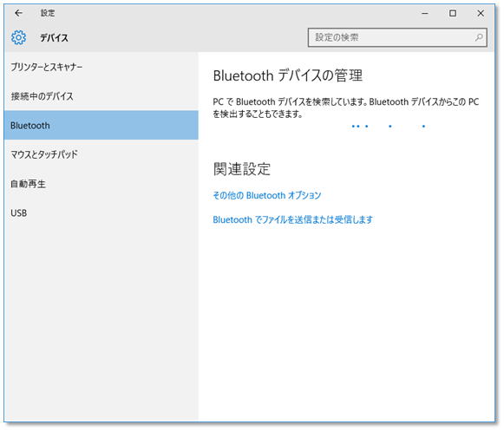Select USB in the sidebar

tap(101, 213)
